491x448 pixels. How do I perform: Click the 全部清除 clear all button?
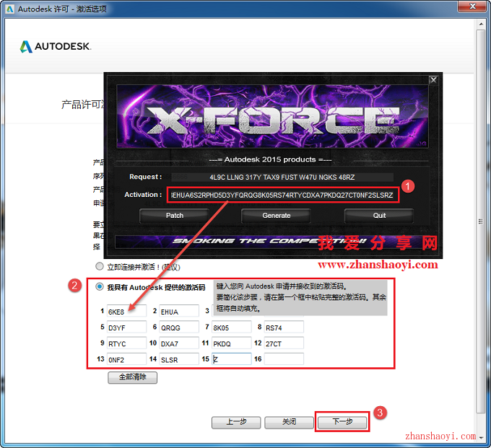point(132,377)
